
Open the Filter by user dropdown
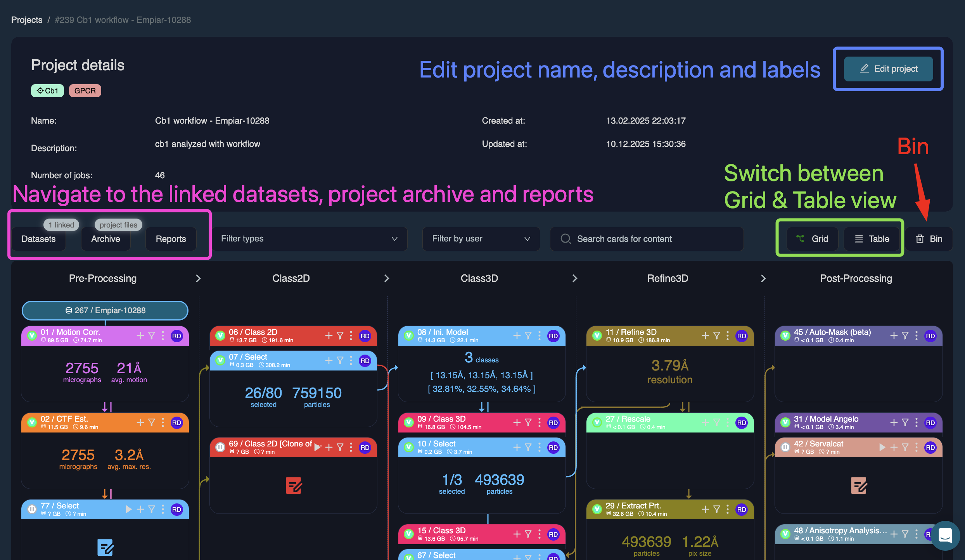tap(481, 239)
